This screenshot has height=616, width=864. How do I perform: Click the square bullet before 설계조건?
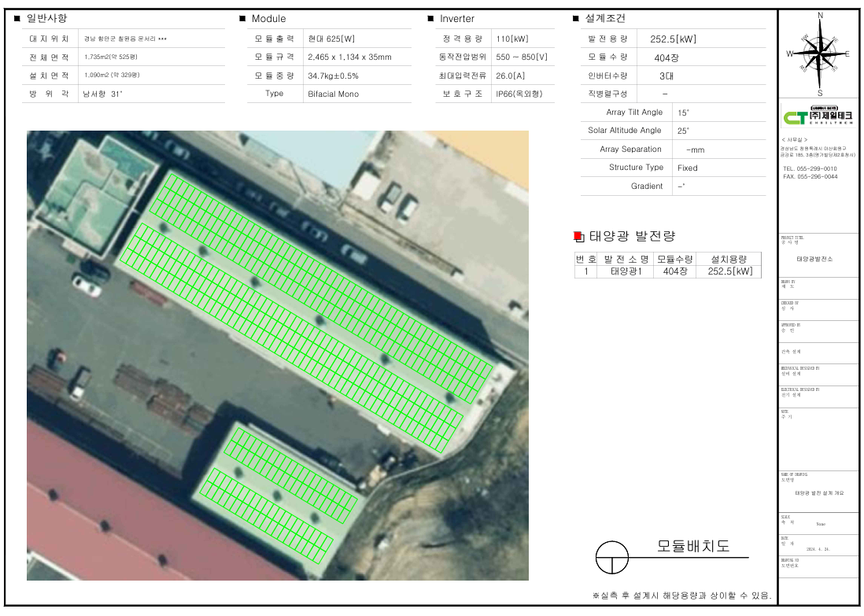(577, 18)
